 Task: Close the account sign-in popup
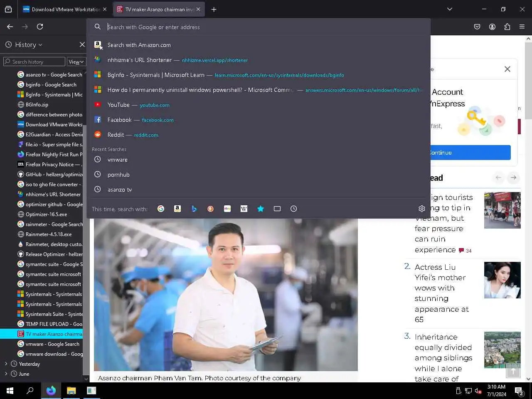click(507, 69)
